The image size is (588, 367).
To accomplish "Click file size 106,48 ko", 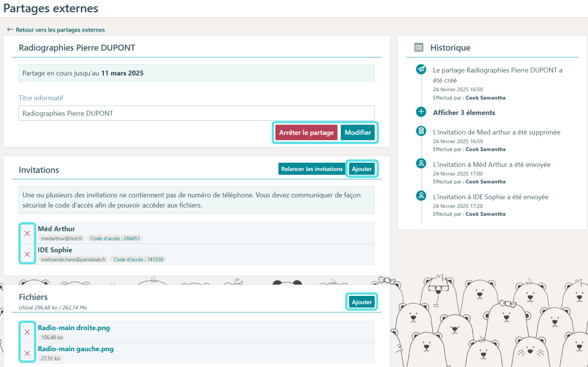I will click(x=52, y=337).
